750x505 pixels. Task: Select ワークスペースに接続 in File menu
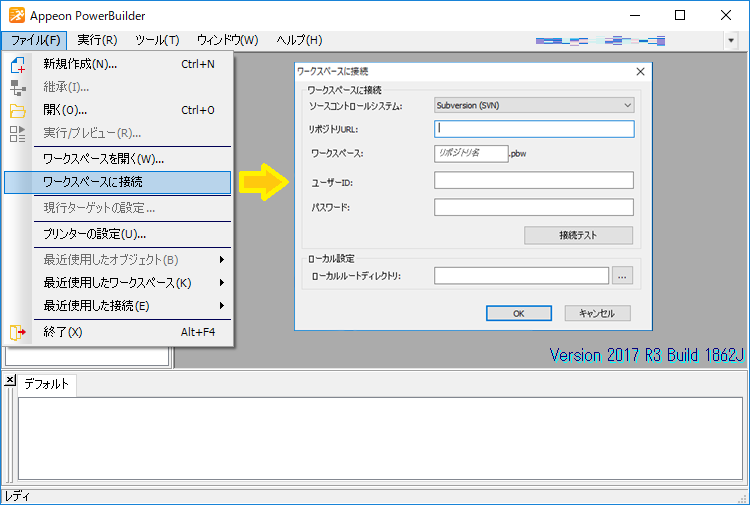118,182
